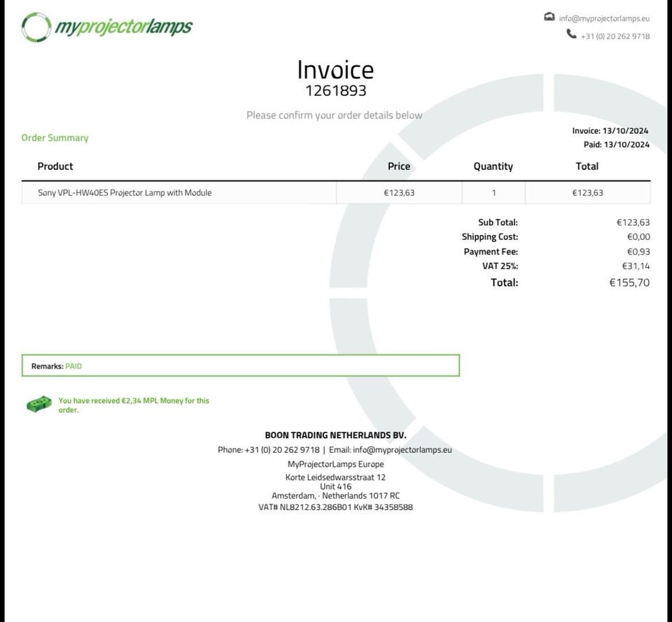The image size is (672, 622).
Task: Click the green money stack icon
Action: point(39,404)
